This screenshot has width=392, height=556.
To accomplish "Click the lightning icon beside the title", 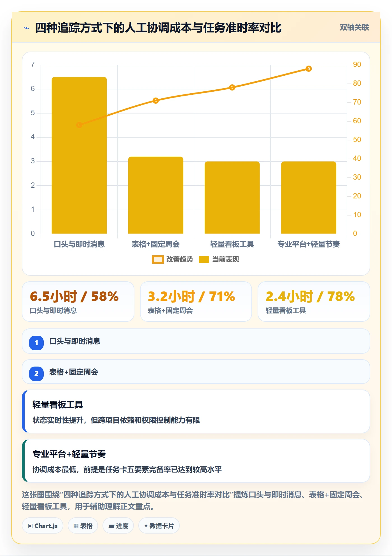I will (27, 28).
